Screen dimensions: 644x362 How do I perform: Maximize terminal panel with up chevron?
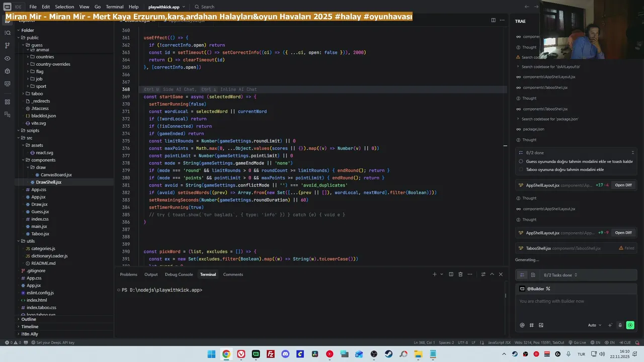[492, 275]
